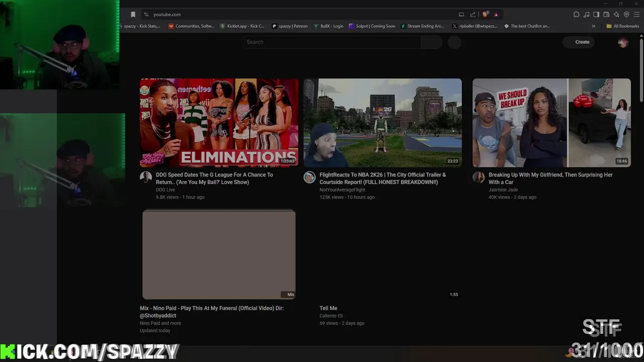Image resolution: width=644 pixels, height=362 pixels.
Task: Click title 'DDG Speed Dates The G League'
Action: pos(214,178)
